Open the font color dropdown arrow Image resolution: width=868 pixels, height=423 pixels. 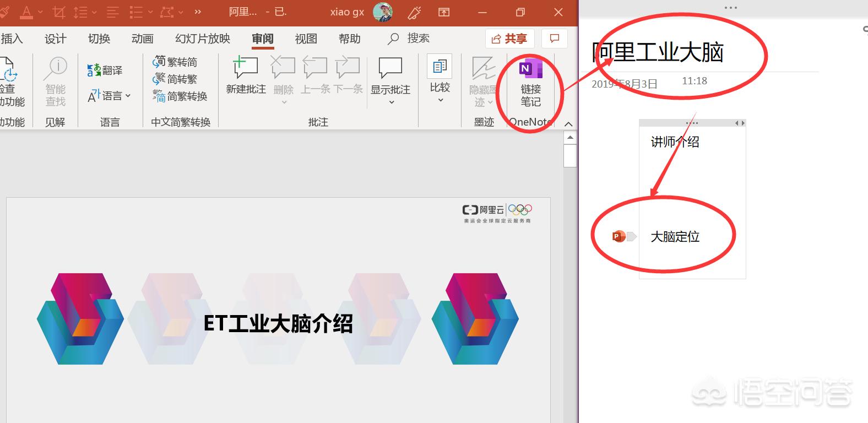(x=40, y=12)
